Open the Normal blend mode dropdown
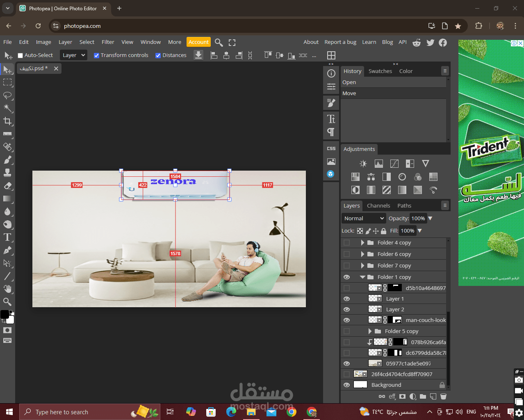Screen dimensions: 524x420 pos(364,219)
